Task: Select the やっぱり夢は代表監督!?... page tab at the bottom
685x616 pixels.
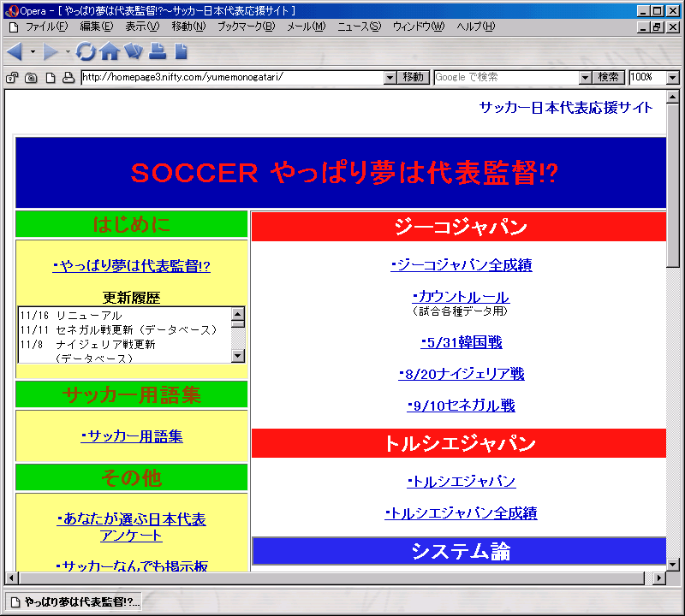Action: coord(74,602)
